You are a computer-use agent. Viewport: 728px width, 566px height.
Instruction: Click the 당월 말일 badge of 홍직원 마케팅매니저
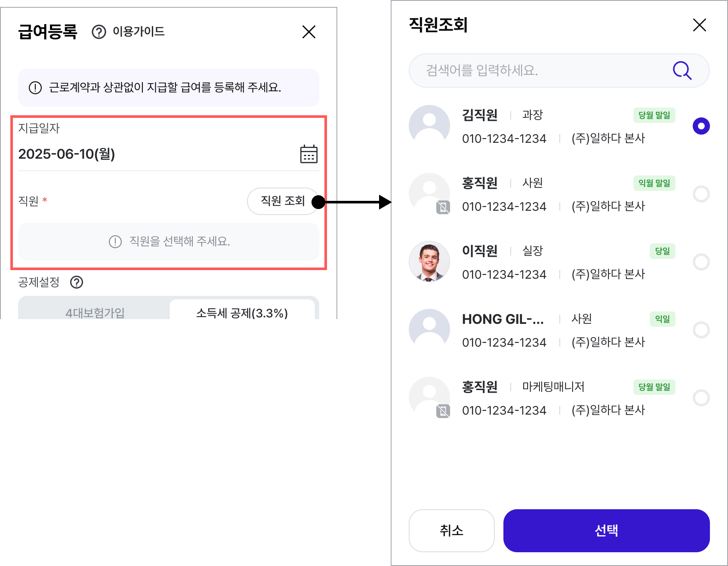point(654,387)
